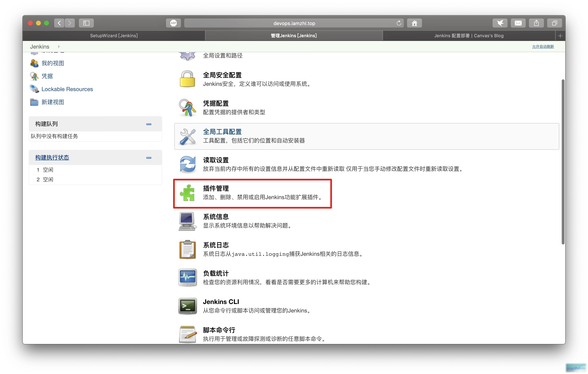The image size is (588, 374).
Task: Go forward with the Safari forward arrow
Action: [70, 23]
